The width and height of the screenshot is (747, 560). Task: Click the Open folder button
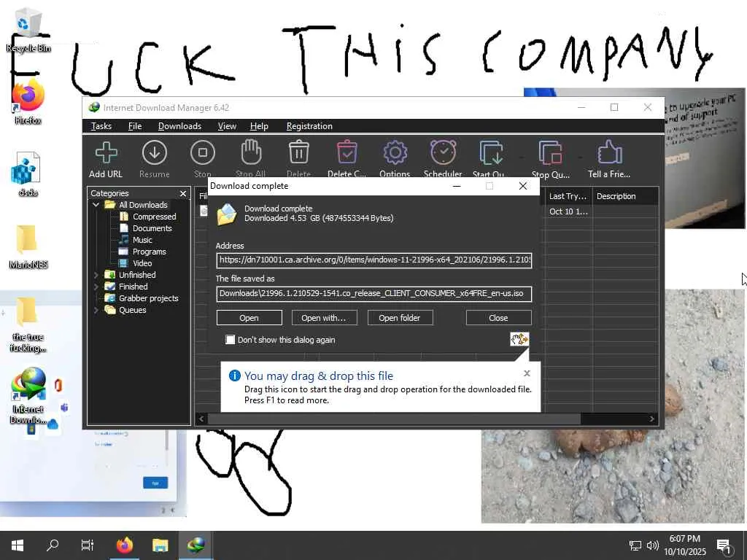coord(400,318)
